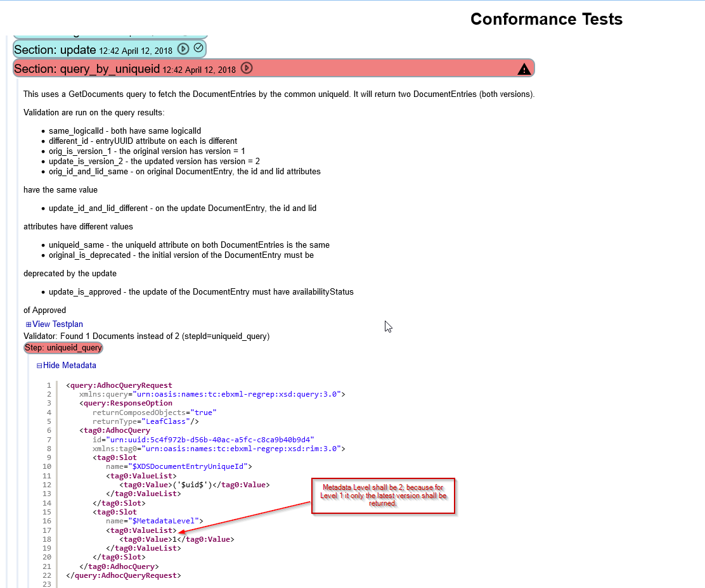Click the warning triangle on query_by_uniqueid section
This screenshot has height=588, width=705.
pyautogui.click(x=524, y=68)
